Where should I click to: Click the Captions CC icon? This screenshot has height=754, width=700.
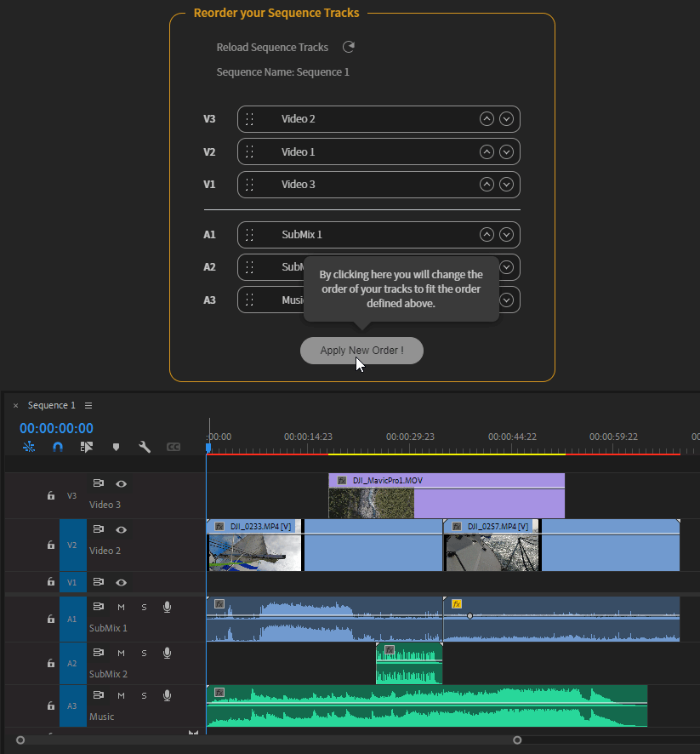(x=174, y=446)
